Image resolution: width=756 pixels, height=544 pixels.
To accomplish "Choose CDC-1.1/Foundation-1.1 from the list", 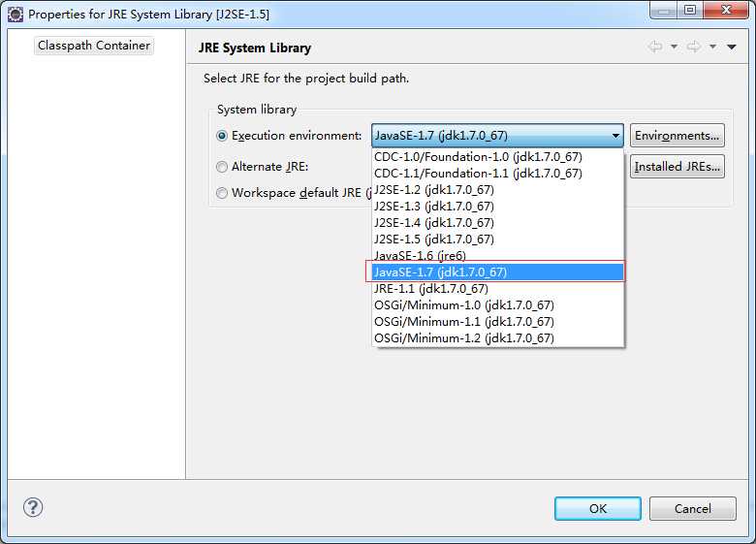I will 498,174.
